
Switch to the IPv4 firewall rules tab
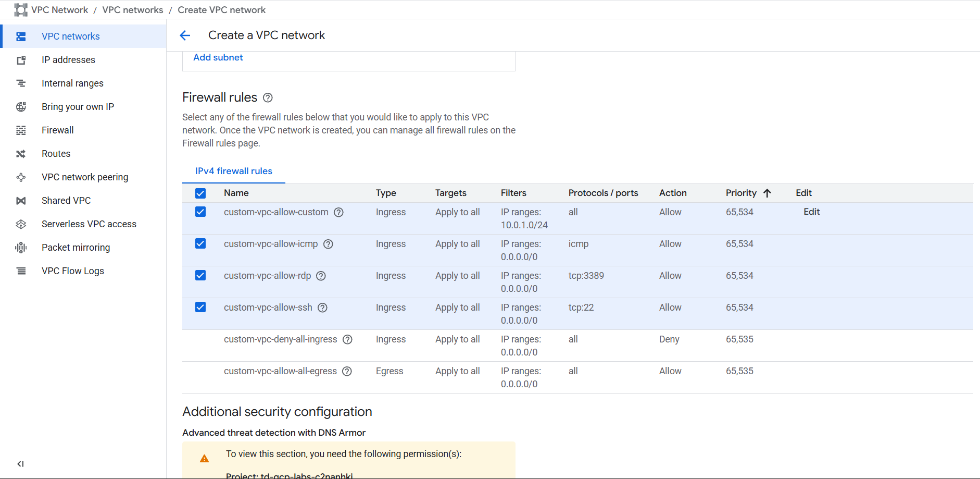(233, 171)
